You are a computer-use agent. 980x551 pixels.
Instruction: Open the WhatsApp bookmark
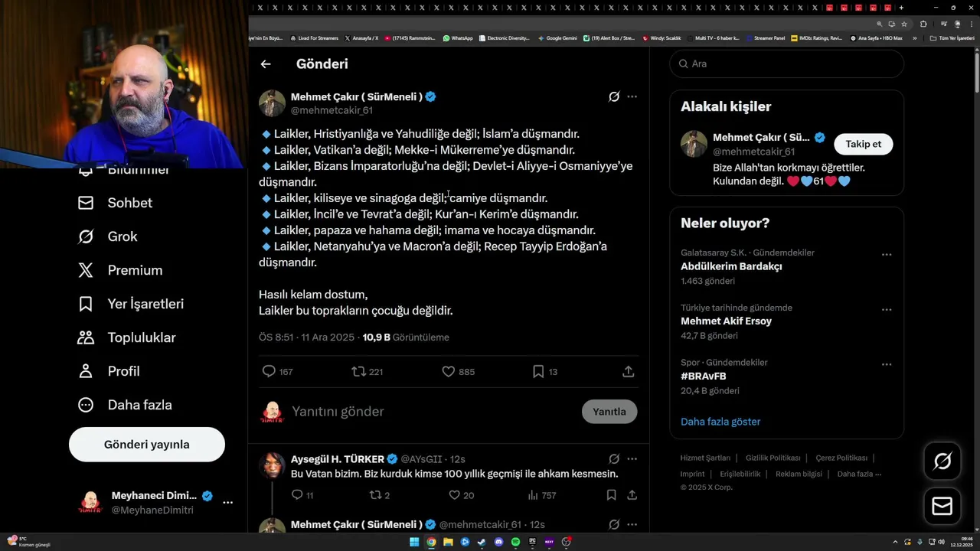tap(458, 37)
